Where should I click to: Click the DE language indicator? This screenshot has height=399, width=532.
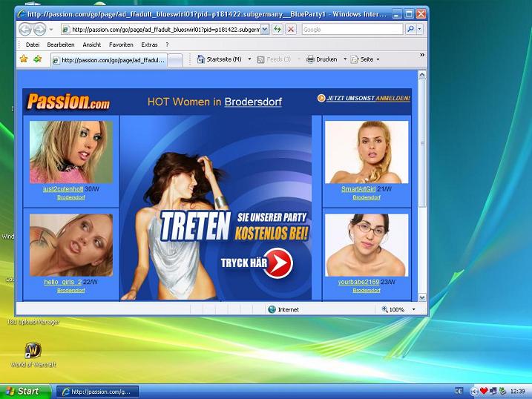[x=459, y=391]
